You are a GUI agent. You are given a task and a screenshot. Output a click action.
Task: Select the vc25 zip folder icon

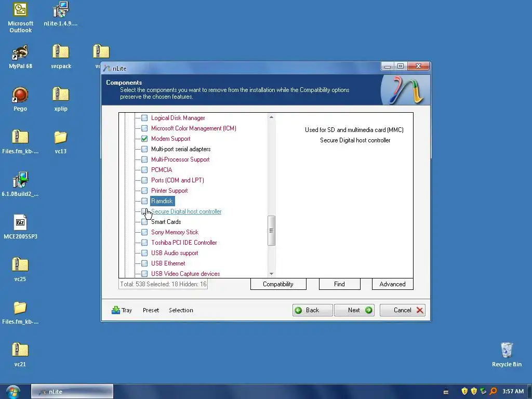[x=20, y=270]
